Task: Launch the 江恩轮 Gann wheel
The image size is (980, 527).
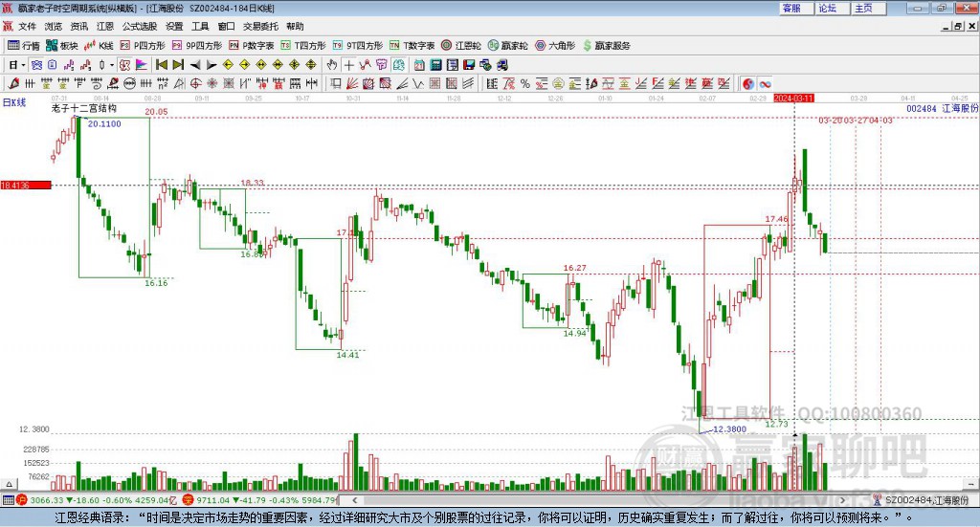Action: pyautogui.click(x=461, y=46)
